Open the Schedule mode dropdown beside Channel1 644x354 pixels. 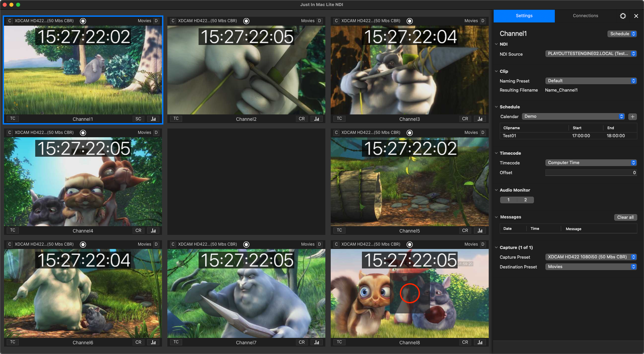(x=622, y=34)
